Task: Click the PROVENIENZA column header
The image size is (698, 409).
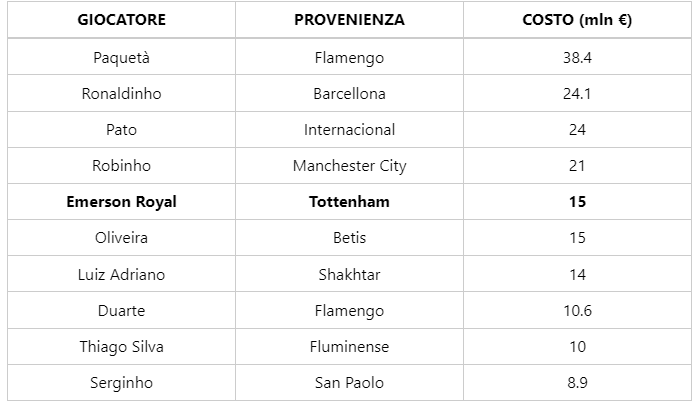Action: pos(349,20)
